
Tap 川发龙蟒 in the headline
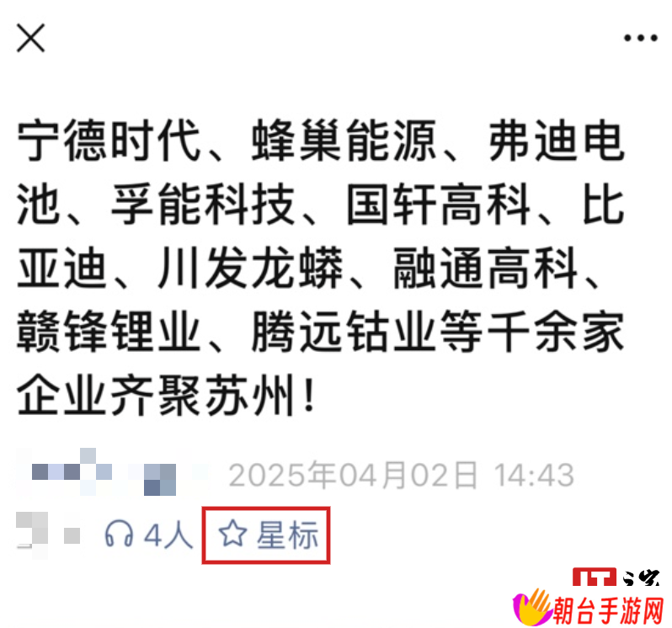(250, 268)
